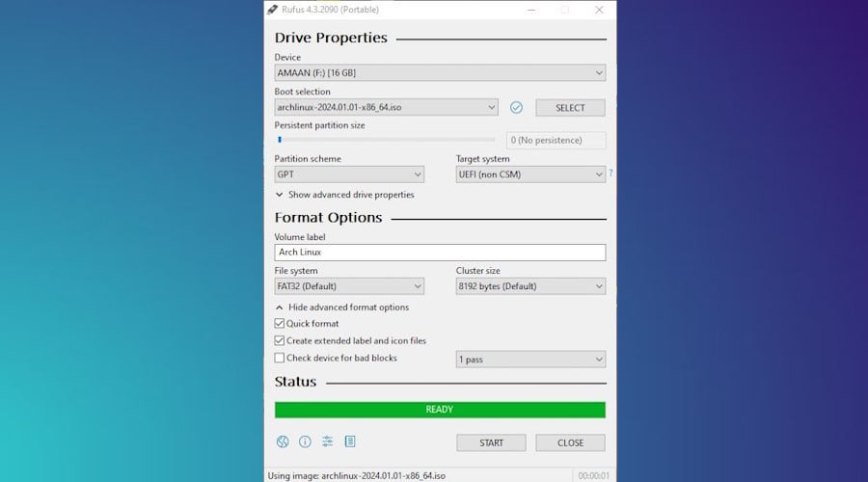868x482 pixels.
Task: Click the elapsed timer 00:00:01
Action: 593,475
